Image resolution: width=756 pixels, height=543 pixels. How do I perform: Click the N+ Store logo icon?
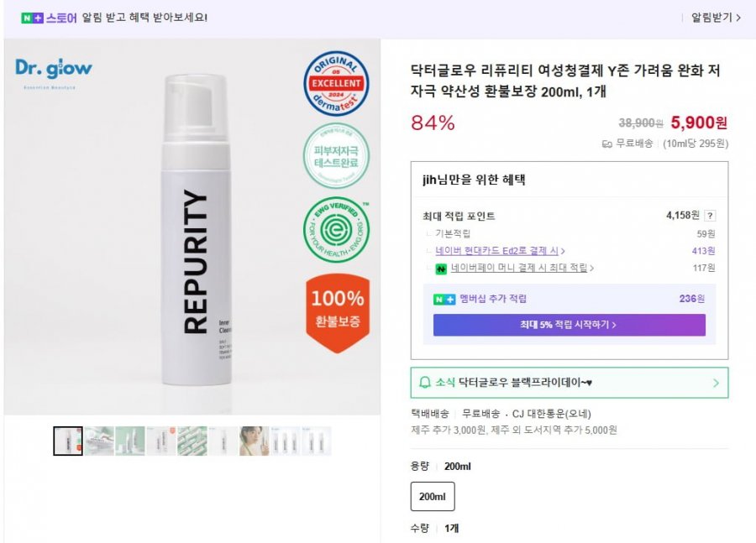[x=32, y=18]
